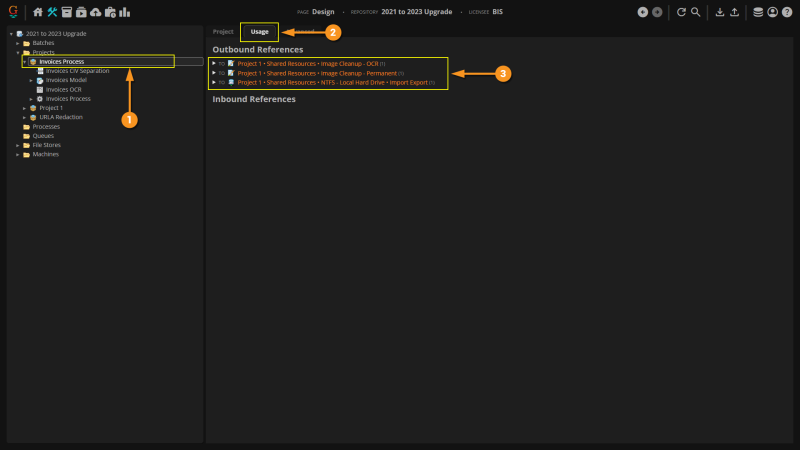This screenshot has width=800, height=450.
Task: Open the Imports cloud upload icon
Action: [95, 12]
